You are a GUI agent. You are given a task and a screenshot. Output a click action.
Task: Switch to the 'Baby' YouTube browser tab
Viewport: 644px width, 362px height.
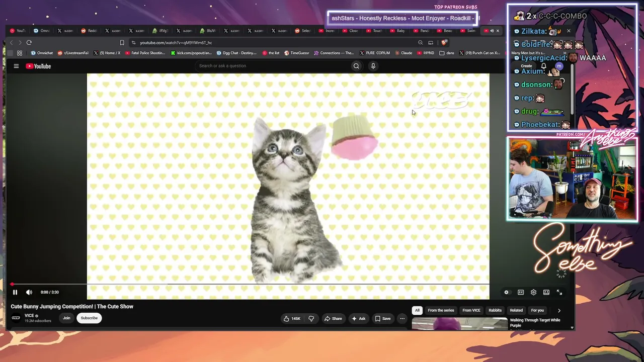(x=397, y=31)
